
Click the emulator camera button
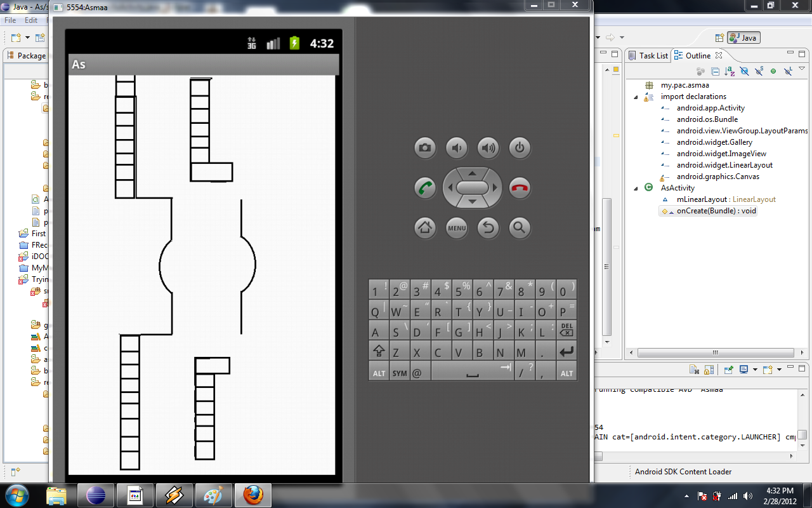click(425, 148)
